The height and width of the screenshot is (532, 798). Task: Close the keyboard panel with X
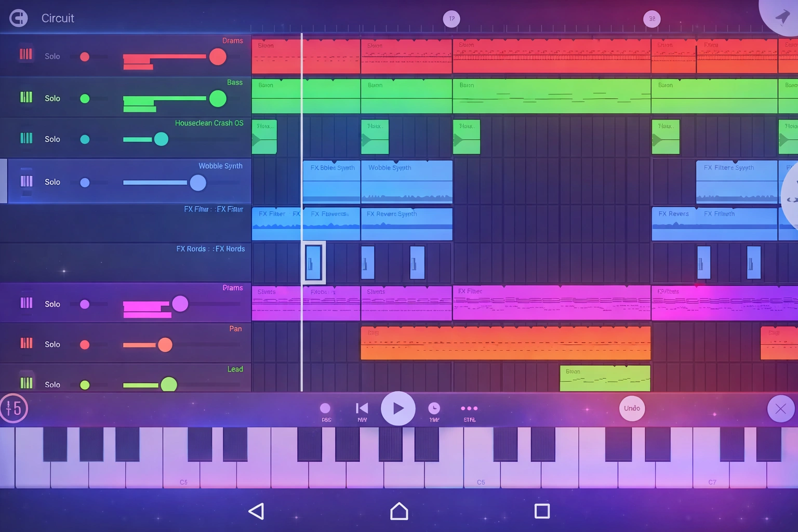click(780, 409)
